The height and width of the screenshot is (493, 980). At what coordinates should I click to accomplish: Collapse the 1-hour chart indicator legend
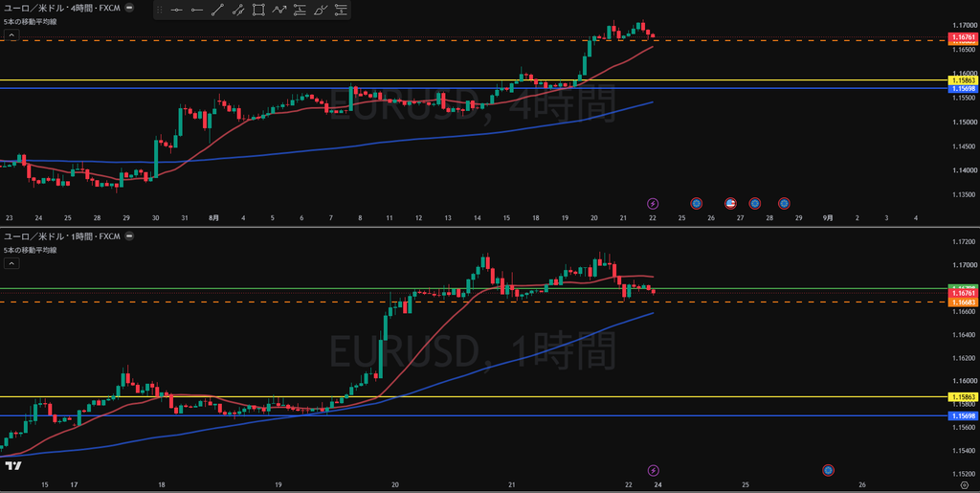pos(11,263)
